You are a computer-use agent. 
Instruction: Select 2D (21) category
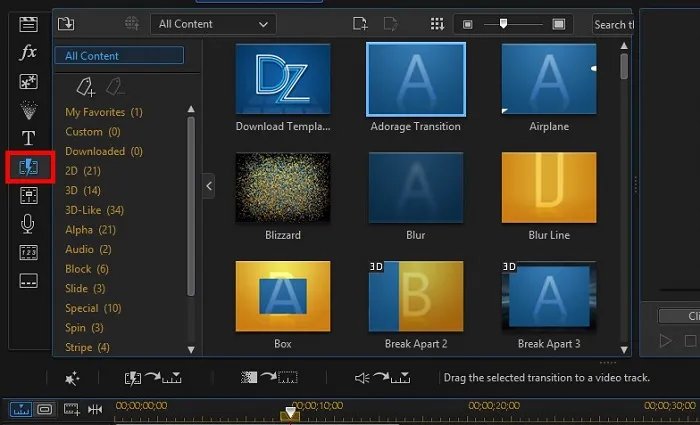tap(83, 171)
